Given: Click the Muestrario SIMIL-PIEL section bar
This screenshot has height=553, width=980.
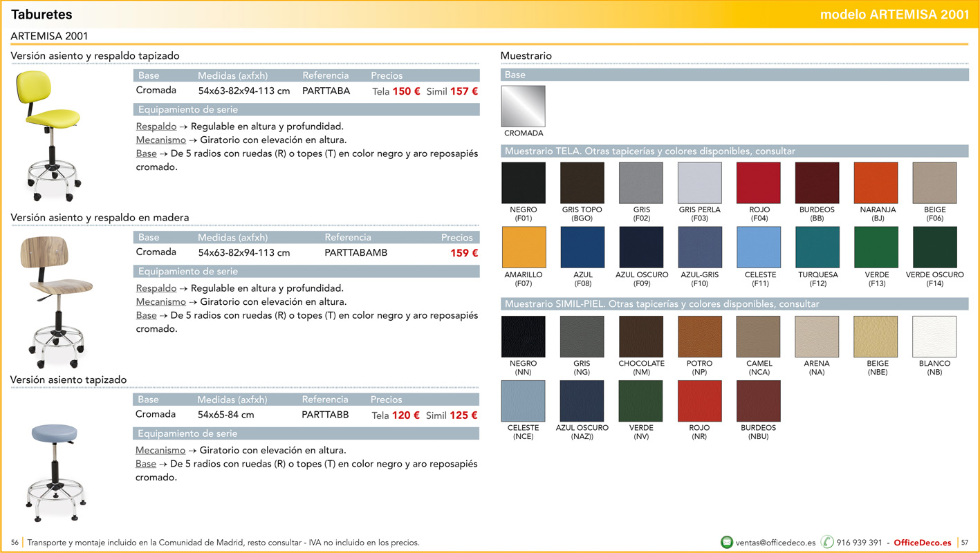Looking at the screenshot, I should pyautogui.click(x=734, y=303).
